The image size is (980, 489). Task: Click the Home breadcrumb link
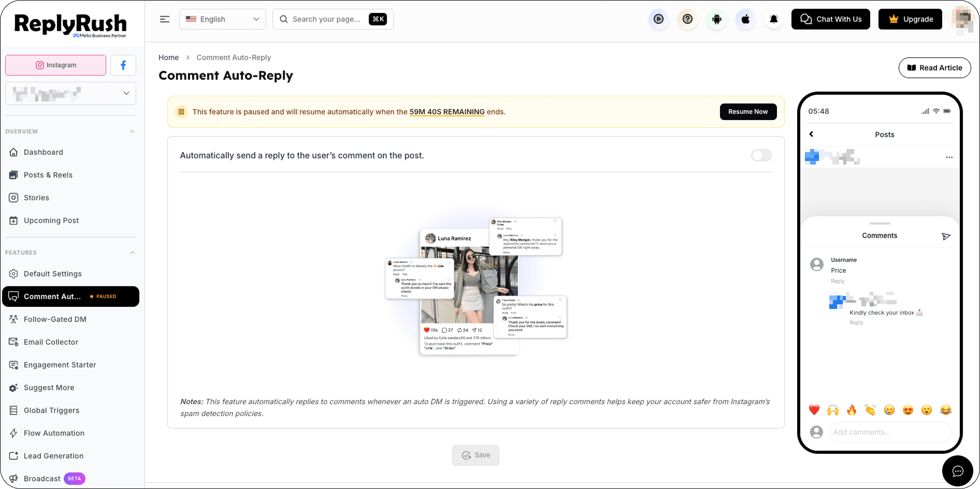pyautogui.click(x=168, y=57)
